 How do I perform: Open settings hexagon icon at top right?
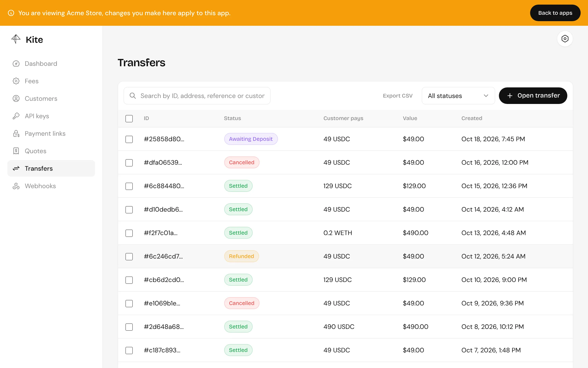tap(565, 39)
